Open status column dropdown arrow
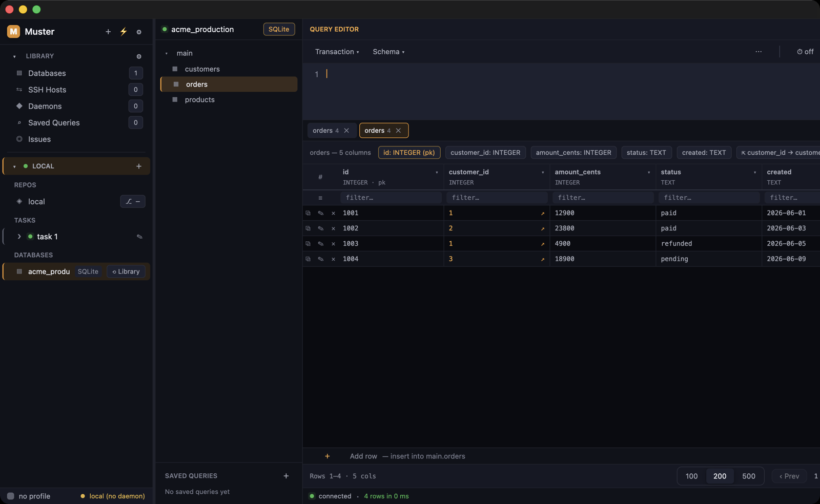 755,173
